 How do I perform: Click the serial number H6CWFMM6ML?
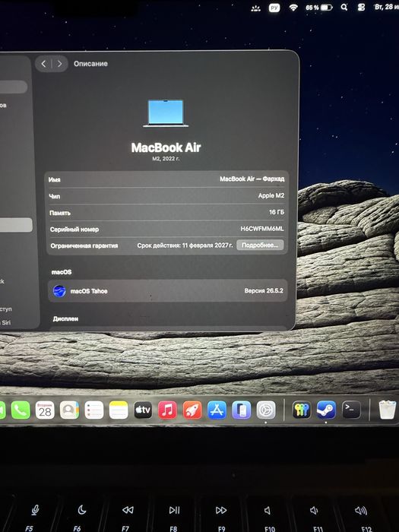(x=262, y=229)
